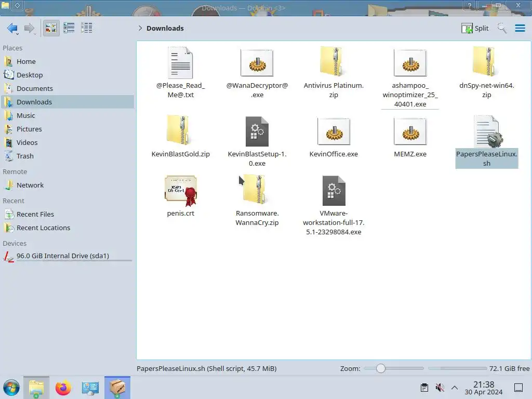This screenshot has width=532, height=399.
Task: Launch Firefox from the taskbar
Action: [63, 388]
